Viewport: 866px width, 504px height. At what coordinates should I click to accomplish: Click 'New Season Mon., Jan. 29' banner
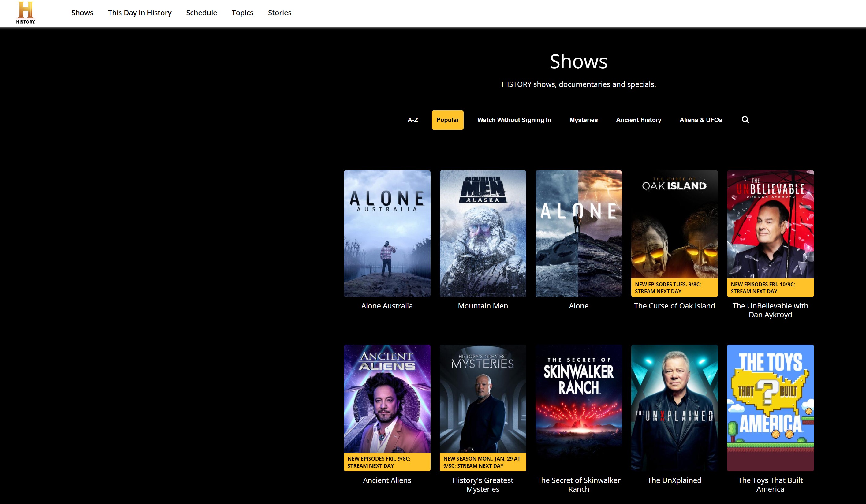tap(483, 462)
